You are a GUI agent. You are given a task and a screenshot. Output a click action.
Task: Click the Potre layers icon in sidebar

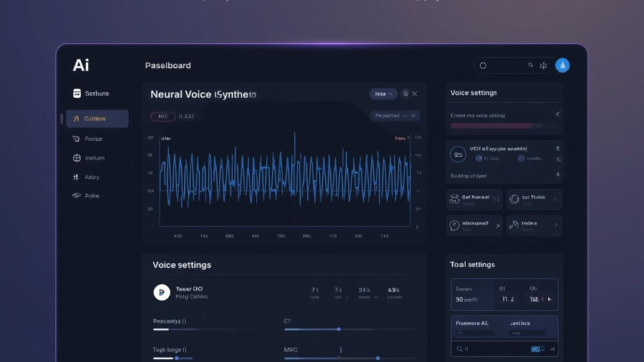75,195
